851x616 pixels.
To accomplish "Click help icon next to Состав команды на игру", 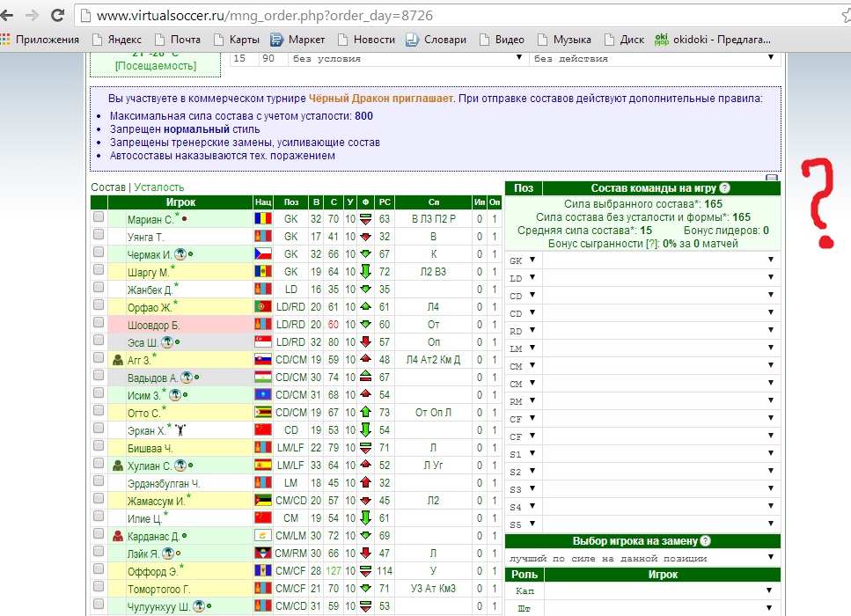I will tap(724, 187).
